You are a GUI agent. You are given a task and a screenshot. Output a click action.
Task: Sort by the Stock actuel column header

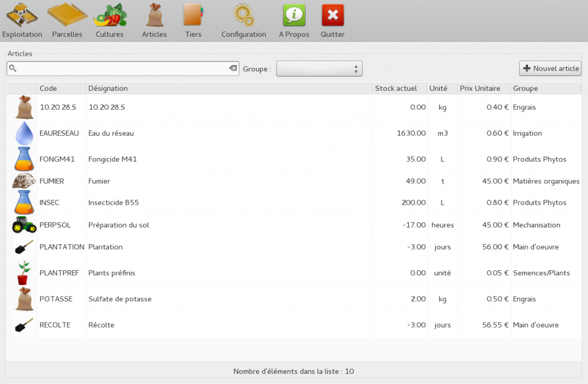[x=400, y=88]
